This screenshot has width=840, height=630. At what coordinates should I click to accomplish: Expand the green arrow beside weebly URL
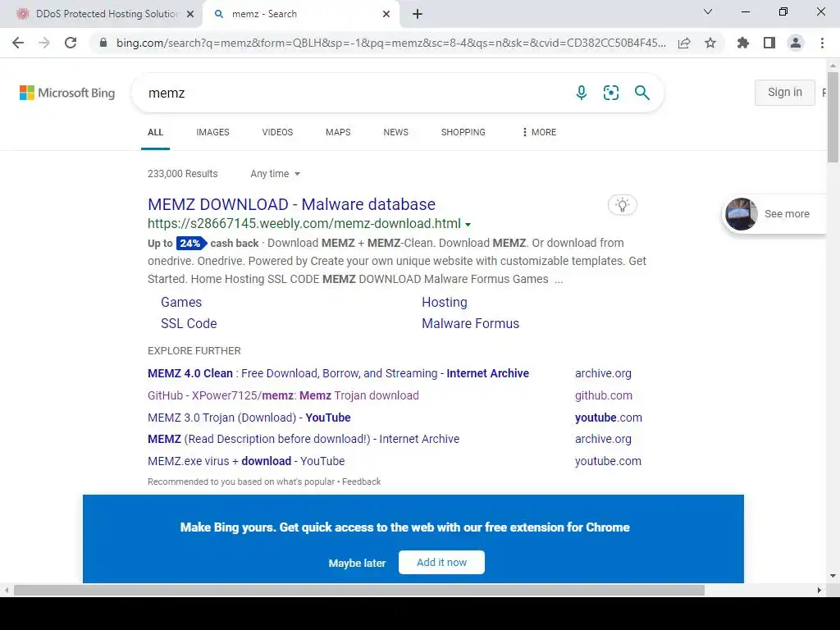[x=468, y=225]
